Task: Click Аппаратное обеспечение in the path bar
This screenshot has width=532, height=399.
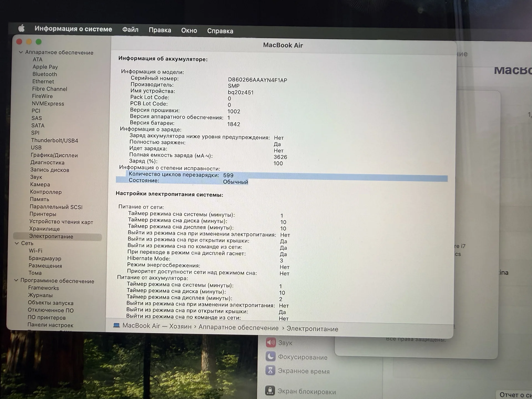Action: 238,328
